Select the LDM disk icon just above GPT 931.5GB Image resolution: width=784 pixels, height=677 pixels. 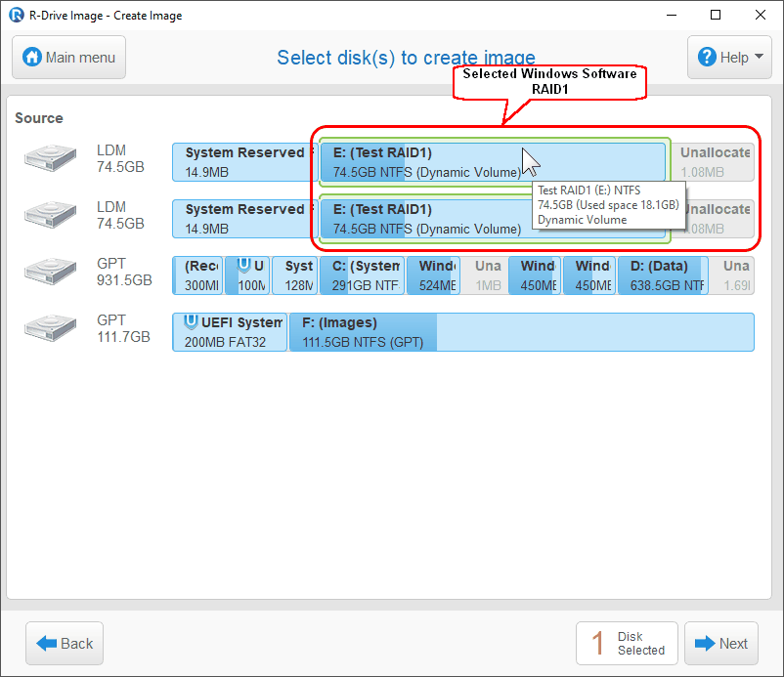click(x=51, y=215)
